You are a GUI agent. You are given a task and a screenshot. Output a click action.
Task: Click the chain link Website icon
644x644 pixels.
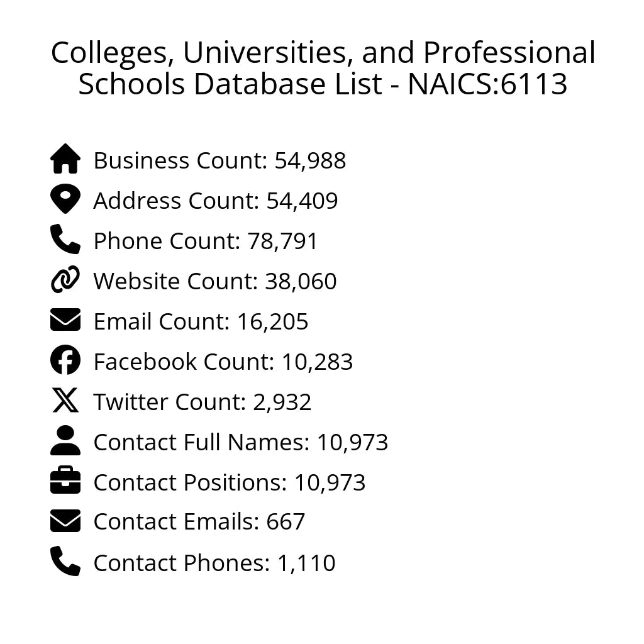pyautogui.click(x=65, y=280)
